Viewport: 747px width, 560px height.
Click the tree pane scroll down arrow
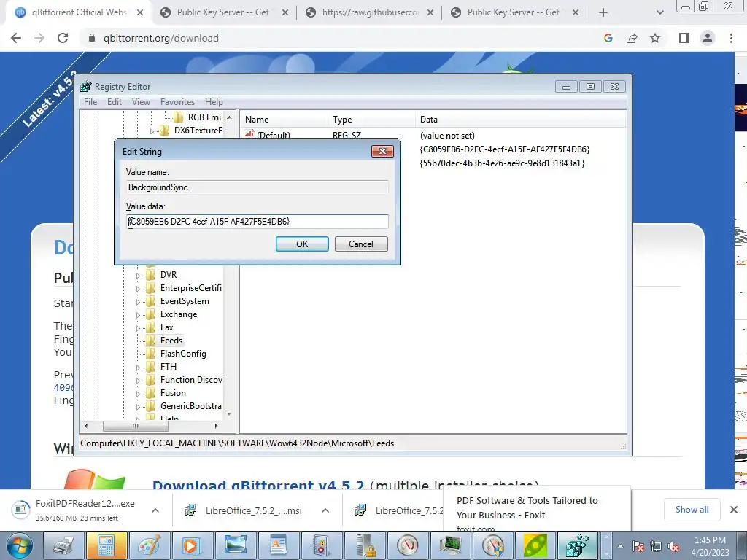[x=230, y=414]
